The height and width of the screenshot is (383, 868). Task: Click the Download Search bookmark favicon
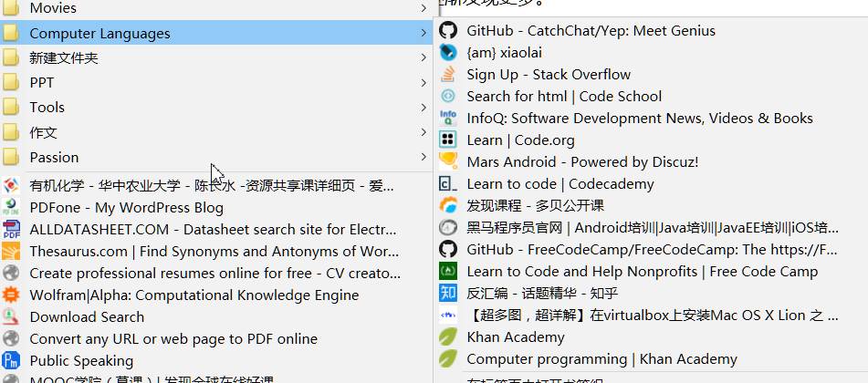point(11,316)
